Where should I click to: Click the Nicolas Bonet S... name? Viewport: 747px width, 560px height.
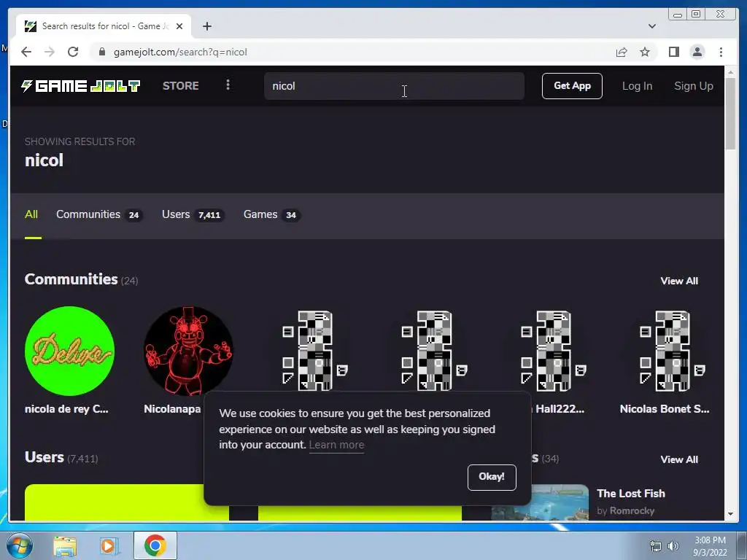(x=665, y=409)
